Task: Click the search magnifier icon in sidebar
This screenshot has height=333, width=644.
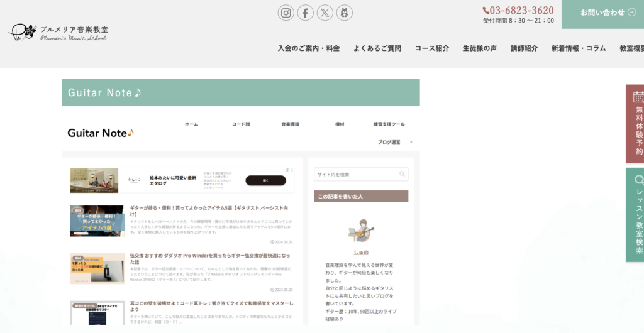Action: pos(402,174)
